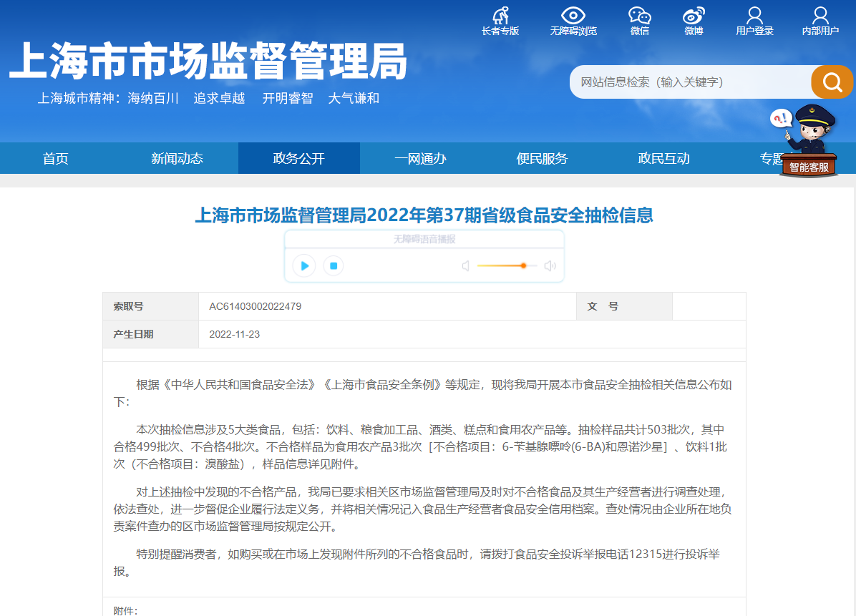856x616 pixels.
Task: Open the 一网通办 navigation item
Action: point(420,159)
